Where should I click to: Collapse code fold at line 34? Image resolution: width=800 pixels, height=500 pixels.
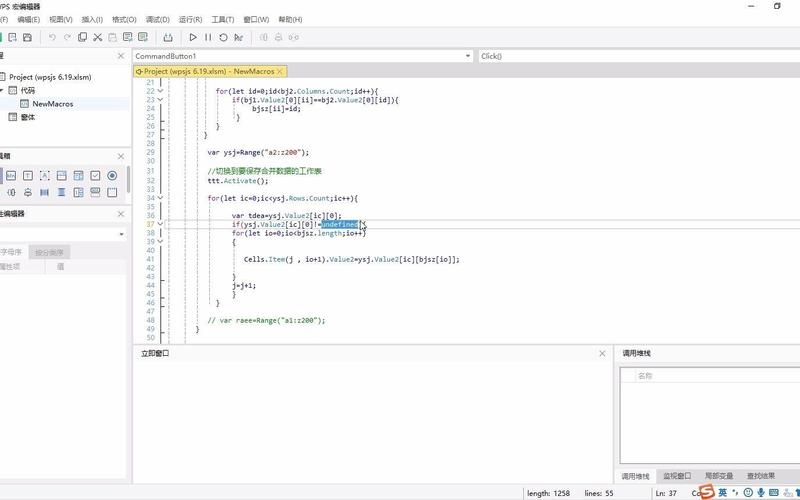(160, 198)
